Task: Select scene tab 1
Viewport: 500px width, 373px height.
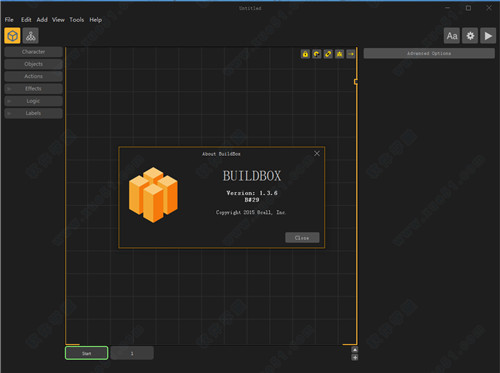Action: 132,353
